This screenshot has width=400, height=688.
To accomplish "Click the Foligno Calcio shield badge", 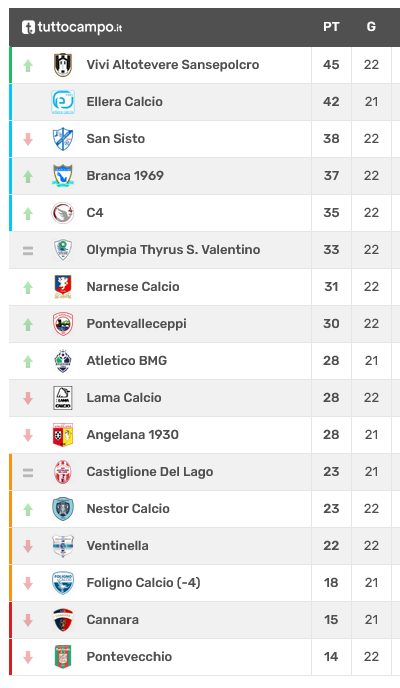I will [x=63, y=583].
